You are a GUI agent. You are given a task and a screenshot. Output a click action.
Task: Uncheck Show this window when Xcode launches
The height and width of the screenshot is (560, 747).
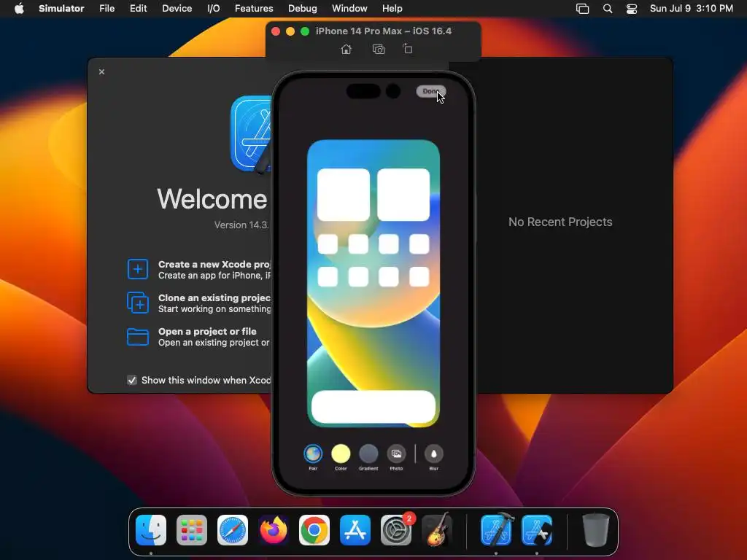click(x=132, y=380)
